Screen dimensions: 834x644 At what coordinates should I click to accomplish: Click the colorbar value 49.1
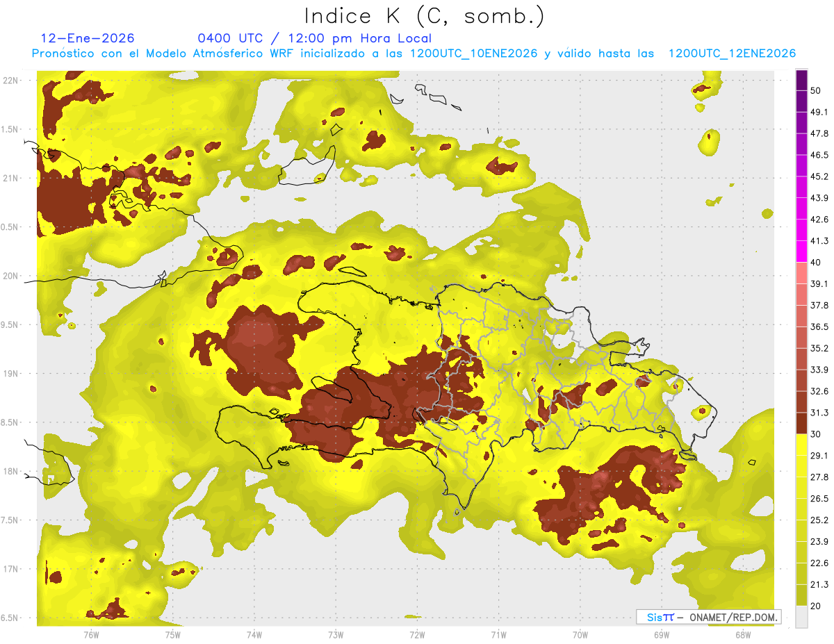tap(819, 112)
